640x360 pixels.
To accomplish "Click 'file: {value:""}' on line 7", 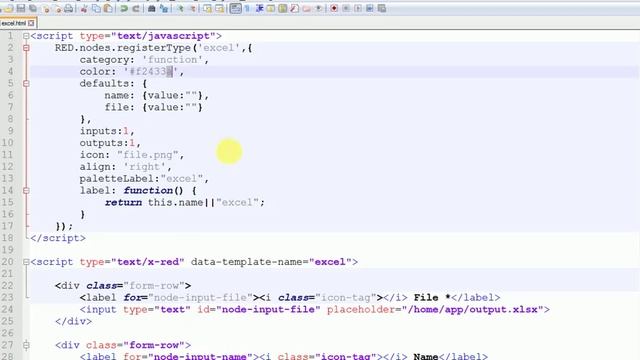I will click(x=154, y=107).
